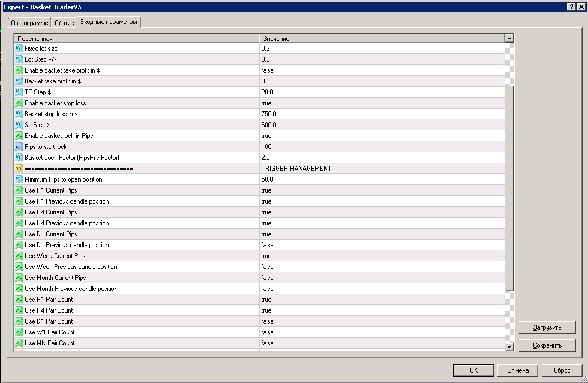The image size is (588, 383).
Task: Click the help question mark button in title bar
Action: coord(571,7)
